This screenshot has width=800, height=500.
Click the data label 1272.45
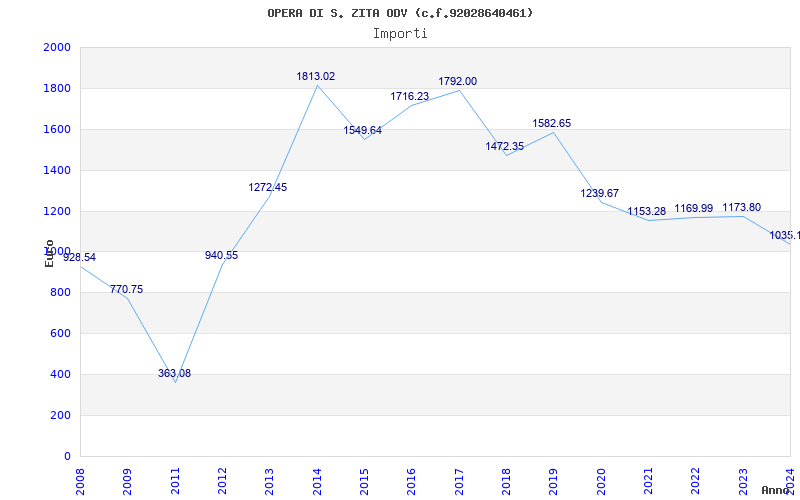coord(268,188)
